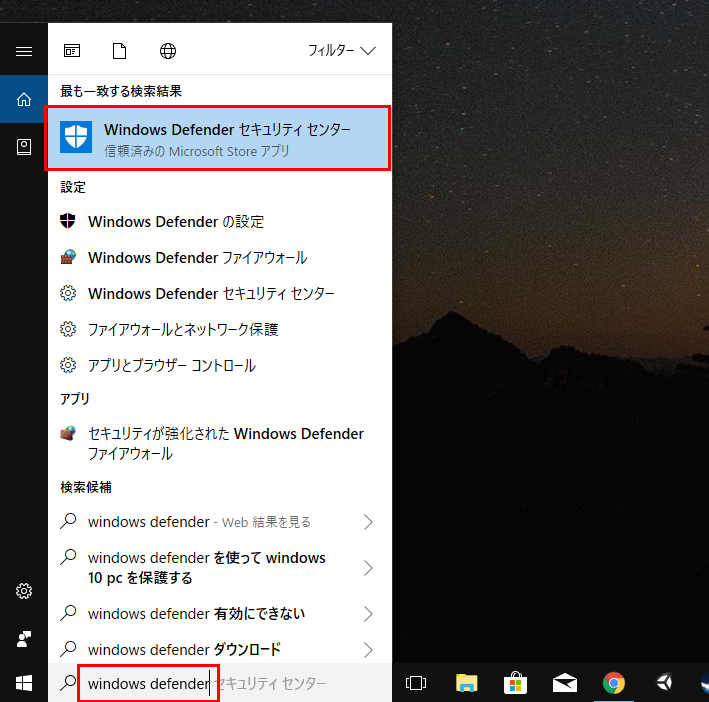Open the Notebook icon in the sidebar
The width and height of the screenshot is (709, 702).
(x=24, y=147)
